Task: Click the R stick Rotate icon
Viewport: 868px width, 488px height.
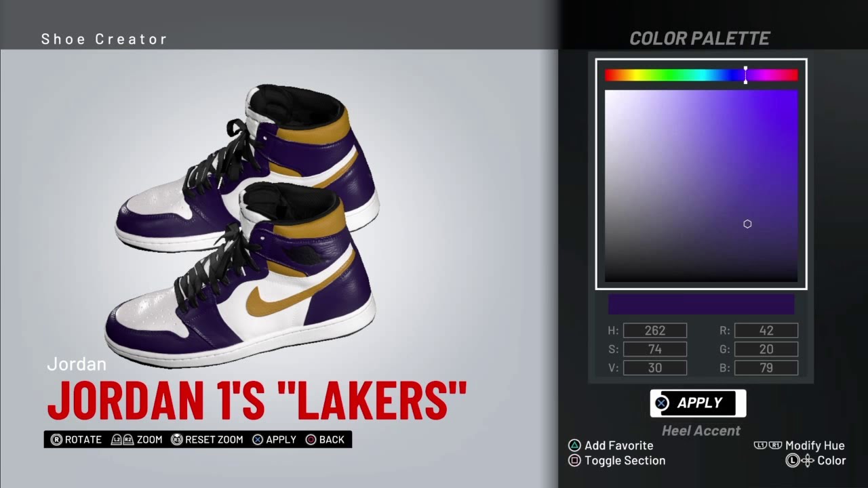Action: pyautogui.click(x=56, y=440)
